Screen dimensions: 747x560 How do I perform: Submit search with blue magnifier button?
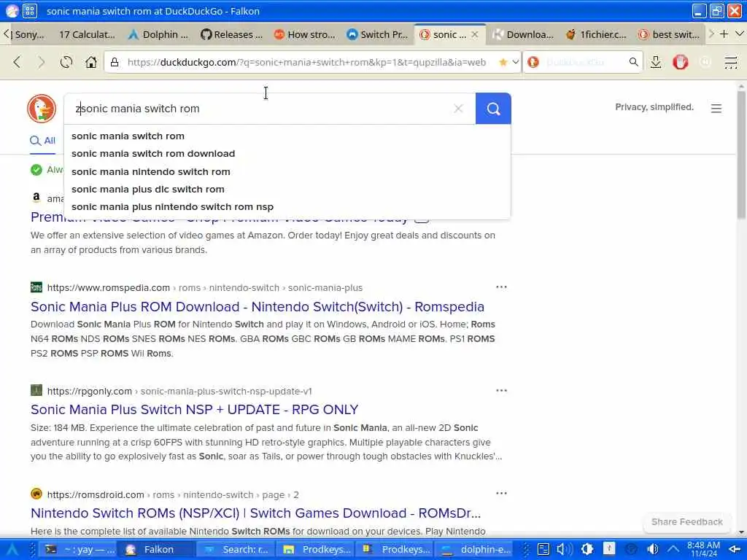tap(493, 109)
